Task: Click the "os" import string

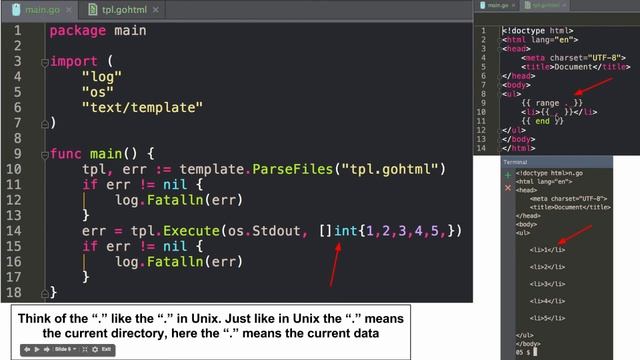Action: (x=98, y=92)
